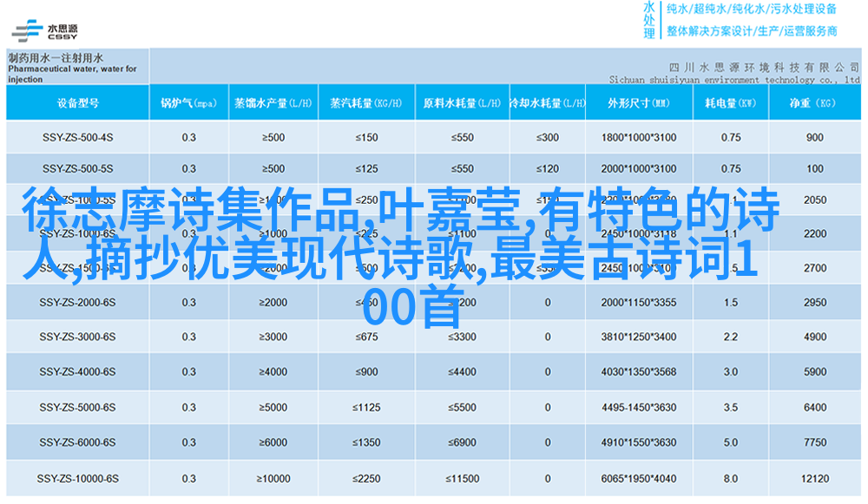Click the tagline 纯水/超纯水/软化水/污水处理设备
Image resolution: width=868 pixels, height=504 pixels.
pos(751,9)
